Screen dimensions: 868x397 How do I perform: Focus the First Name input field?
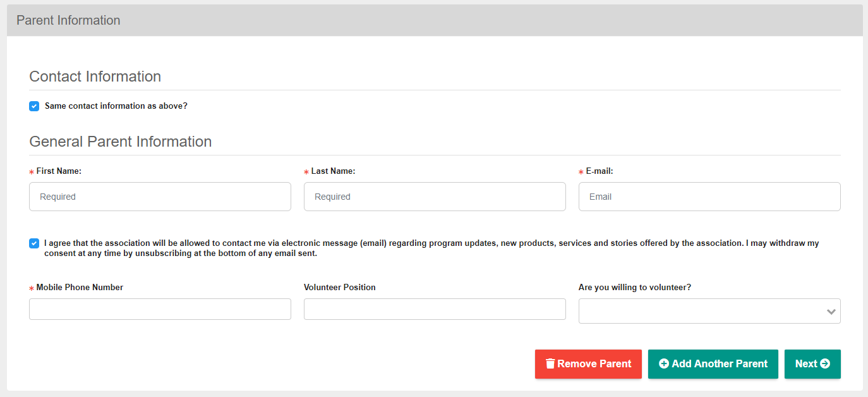click(160, 197)
